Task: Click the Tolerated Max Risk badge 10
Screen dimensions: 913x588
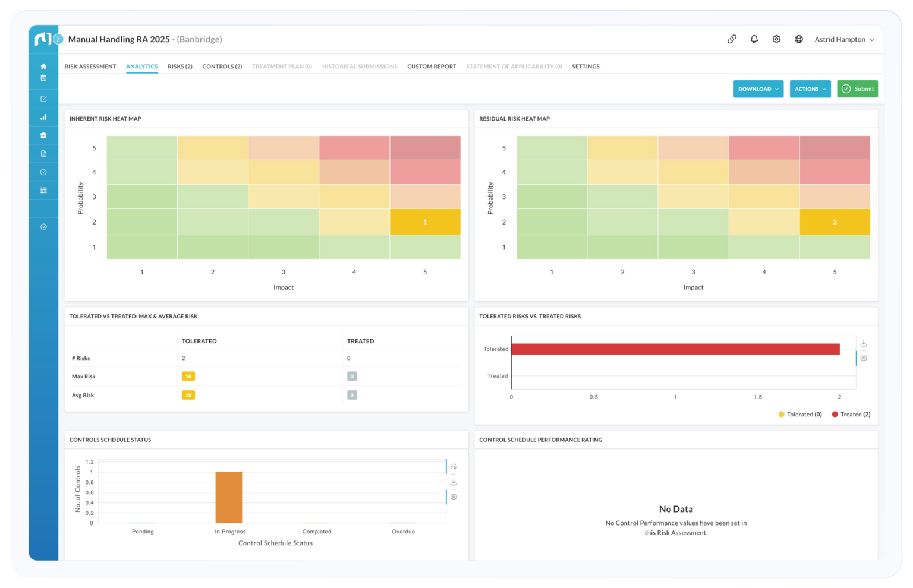Action: tap(188, 377)
